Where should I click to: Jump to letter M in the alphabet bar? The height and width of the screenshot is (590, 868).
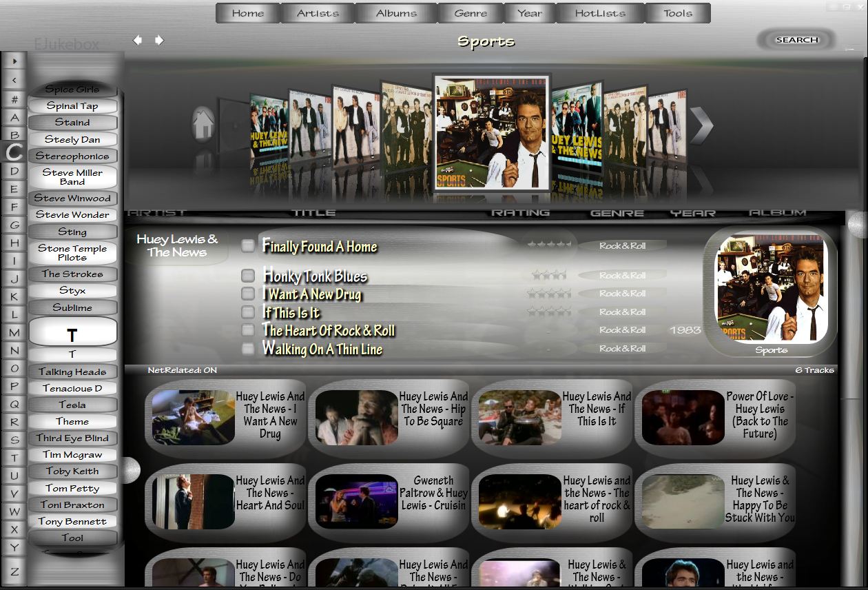(14, 332)
